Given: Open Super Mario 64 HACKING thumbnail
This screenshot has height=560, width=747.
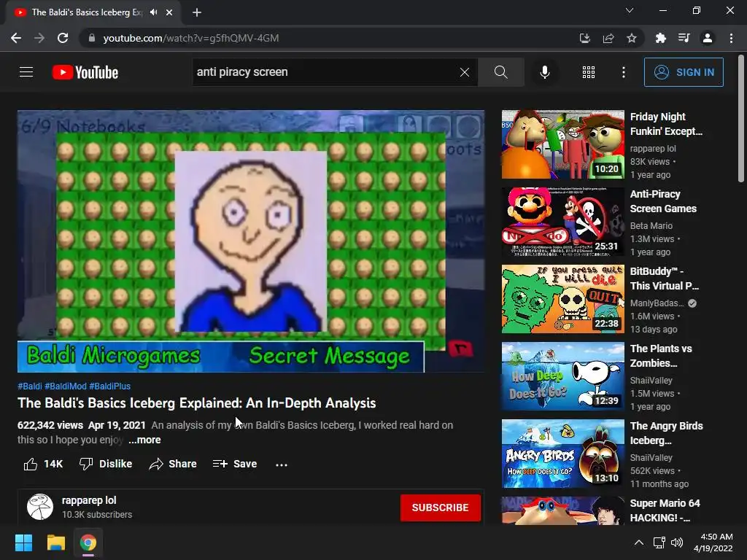Looking at the screenshot, I should pyautogui.click(x=562, y=510).
